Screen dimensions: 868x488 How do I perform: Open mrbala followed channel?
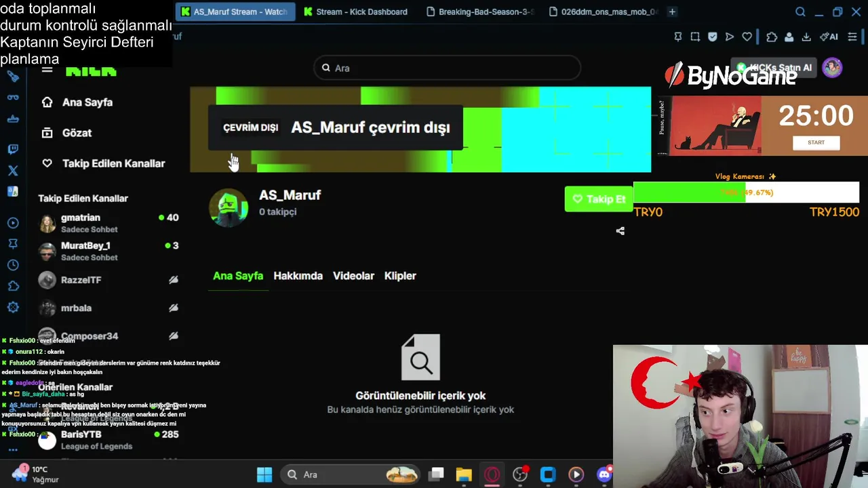coord(108,308)
